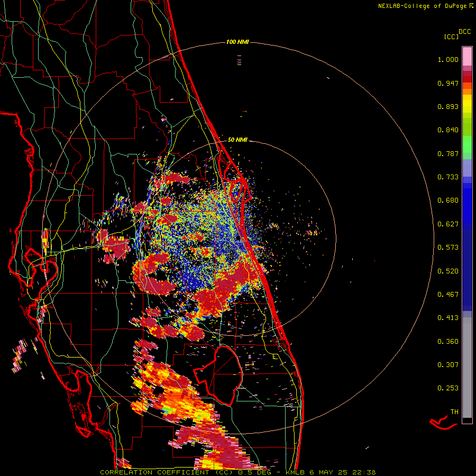Screen dimensions: 476x476
Task: Click the lavender swatch beside 0.733
Action: tap(467, 168)
